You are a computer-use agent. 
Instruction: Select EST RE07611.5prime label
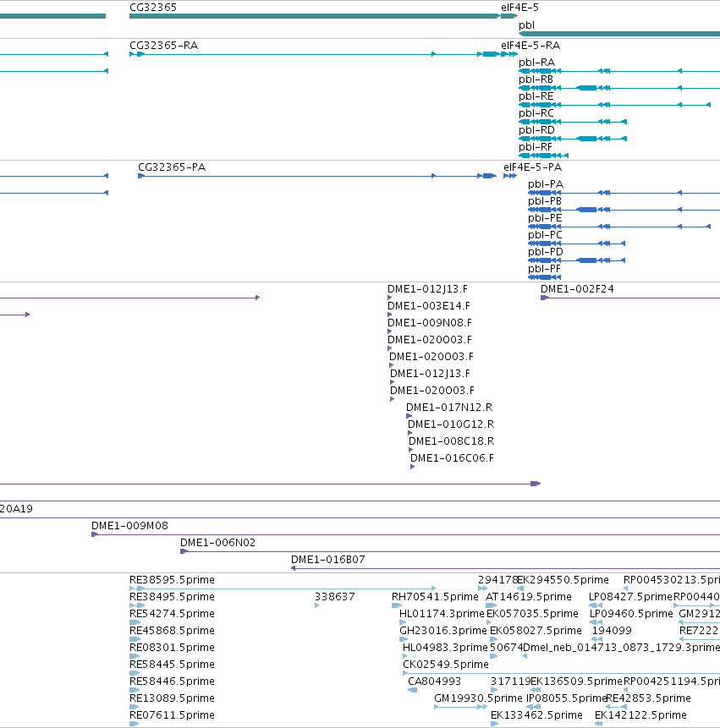pyautogui.click(x=172, y=715)
